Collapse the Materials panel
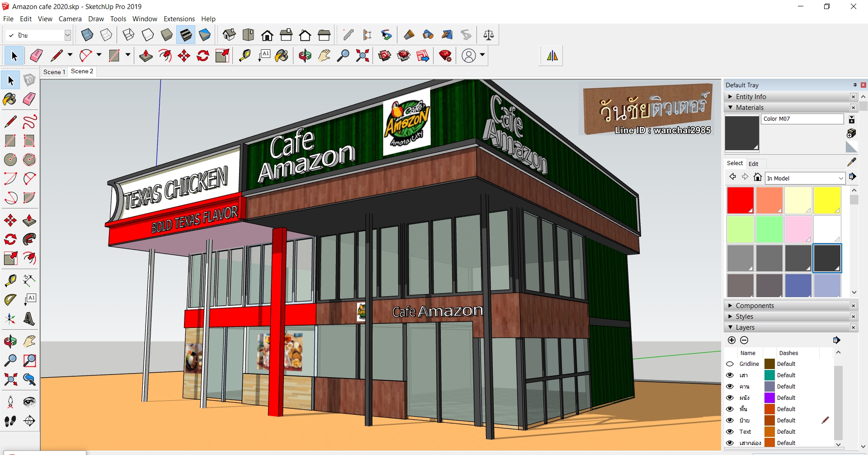The height and width of the screenshot is (455, 868). tap(730, 108)
